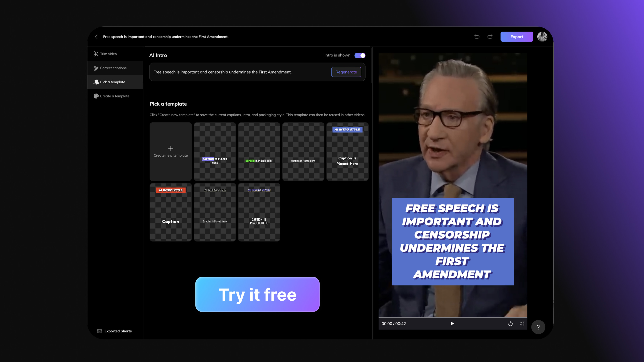Click the AI intro text input field
The image size is (644, 362).
point(239,72)
